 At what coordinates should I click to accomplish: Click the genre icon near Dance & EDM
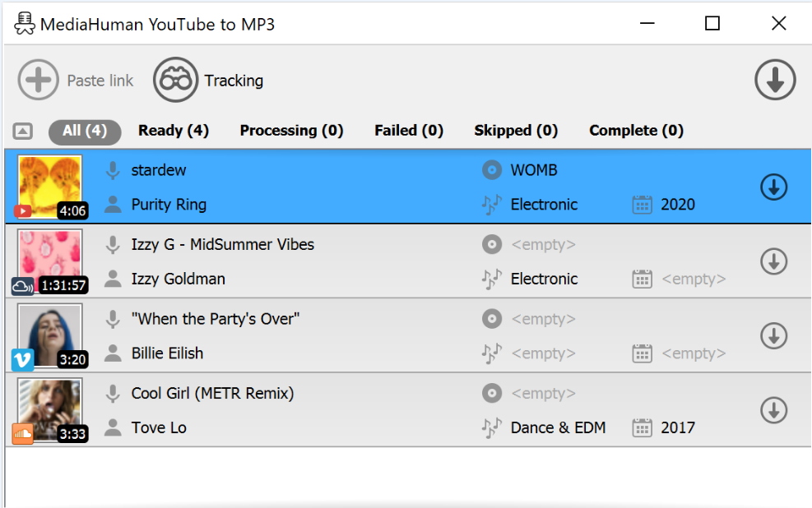(491, 427)
